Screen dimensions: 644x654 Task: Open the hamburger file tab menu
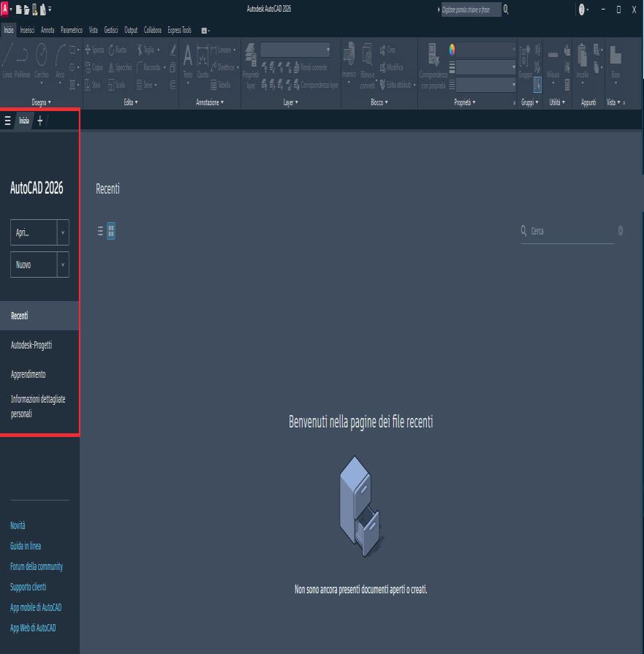coord(7,121)
